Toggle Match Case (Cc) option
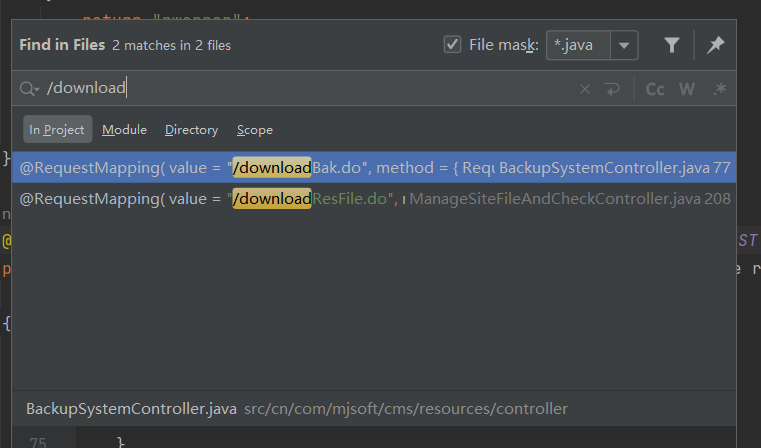This screenshot has height=448, width=761. (x=655, y=89)
